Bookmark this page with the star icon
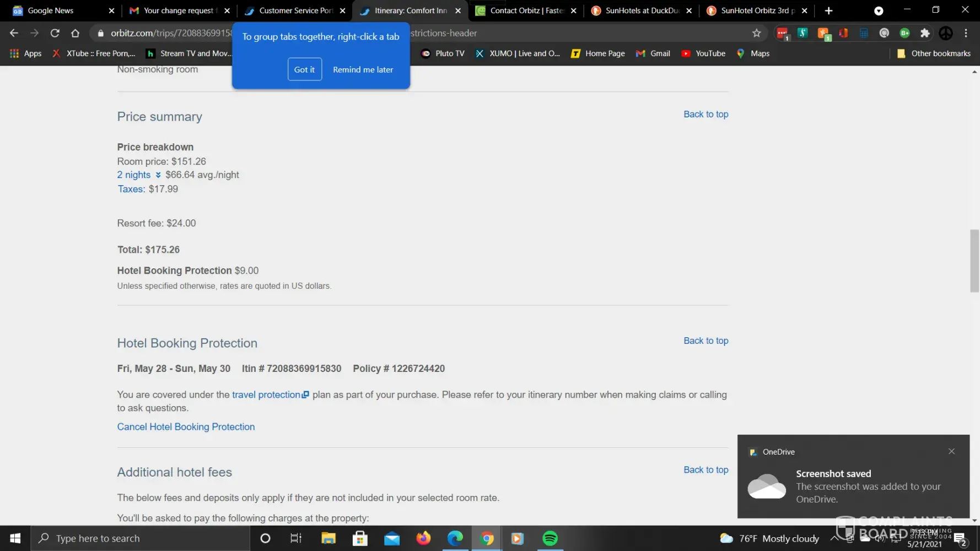980x551 pixels. coord(756,33)
